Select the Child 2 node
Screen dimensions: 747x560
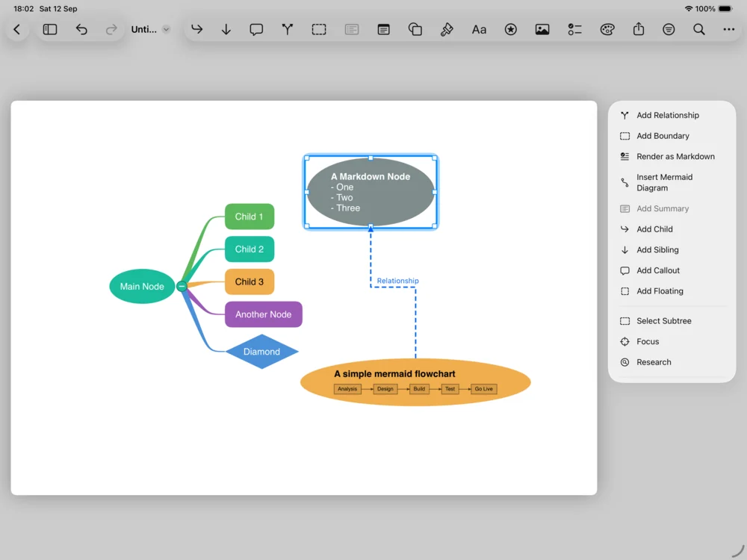click(x=249, y=249)
